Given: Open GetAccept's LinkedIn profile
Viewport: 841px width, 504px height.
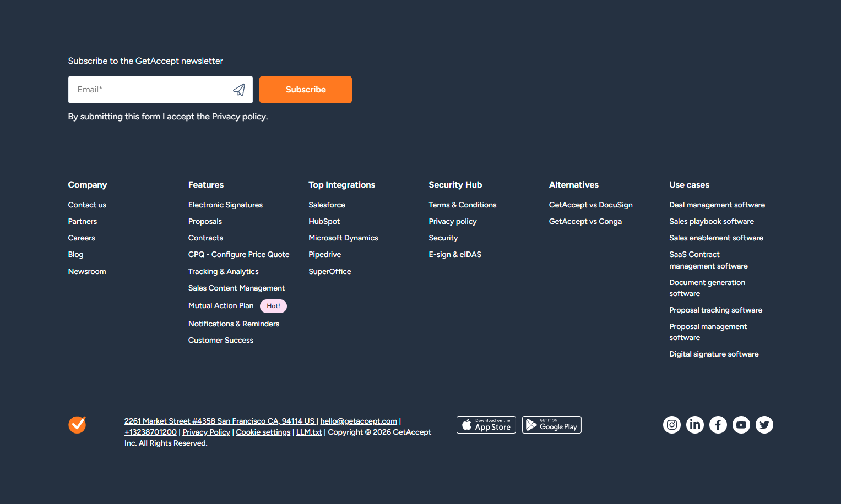Looking at the screenshot, I should click(695, 424).
